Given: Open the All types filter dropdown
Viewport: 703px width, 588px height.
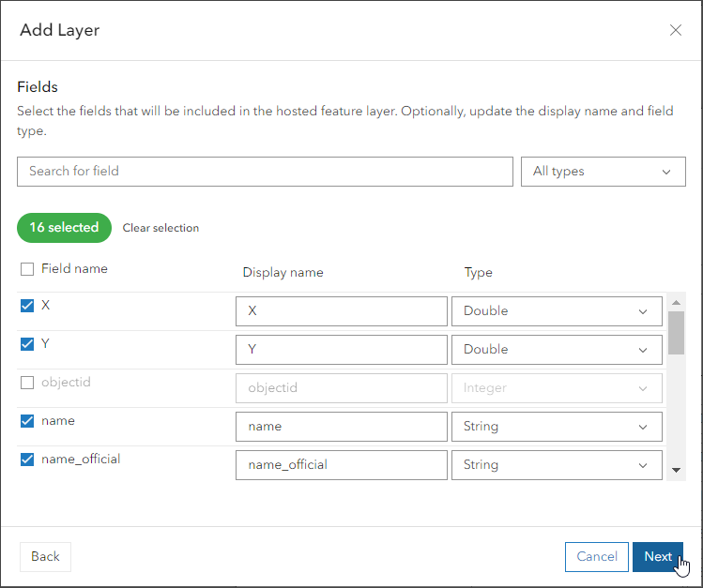Looking at the screenshot, I should click(x=603, y=172).
